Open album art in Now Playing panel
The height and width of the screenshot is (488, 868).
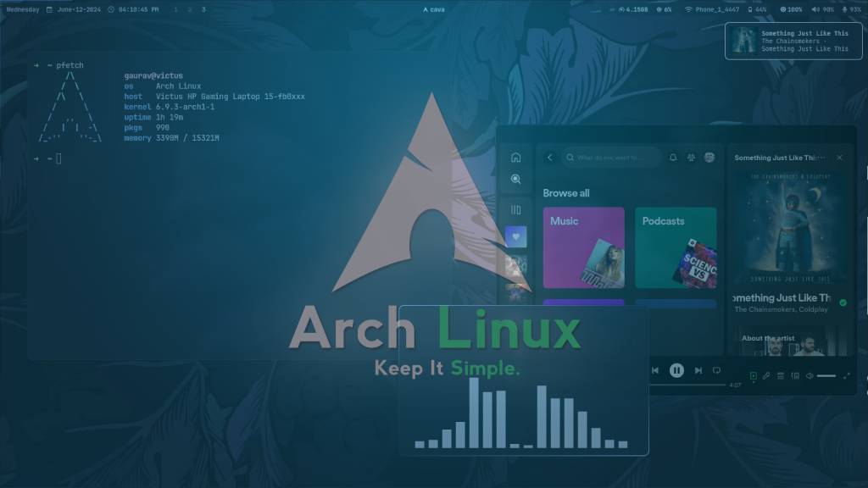[x=790, y=228]
